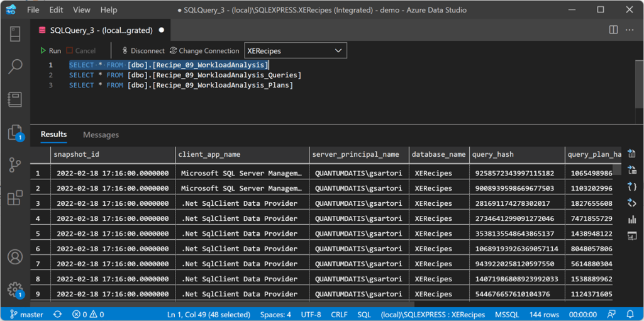Save results as XML
The width and height of the screenshot is (644, 321).
632,203
